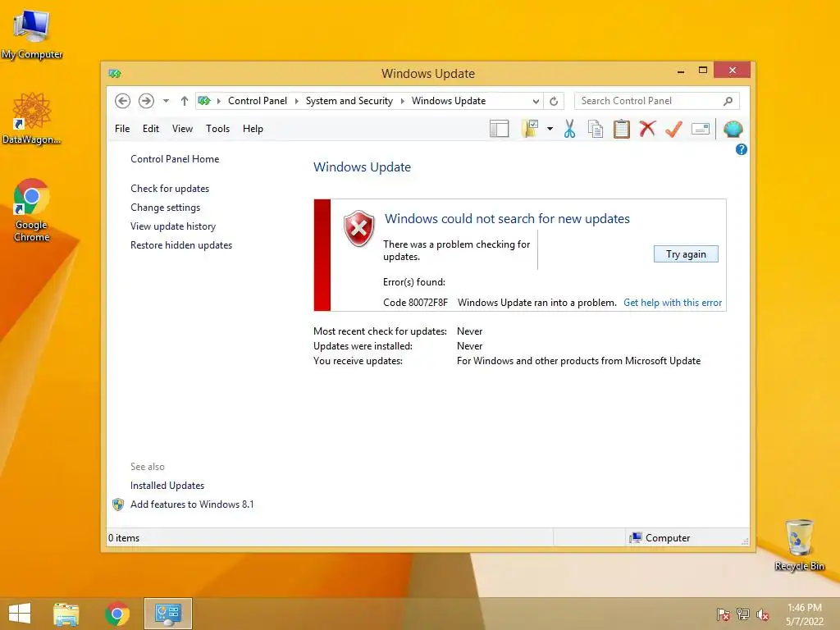Screen dimensions: 840x630
Task: Click the Copy toolbar icon
Action: pos(596,129)
